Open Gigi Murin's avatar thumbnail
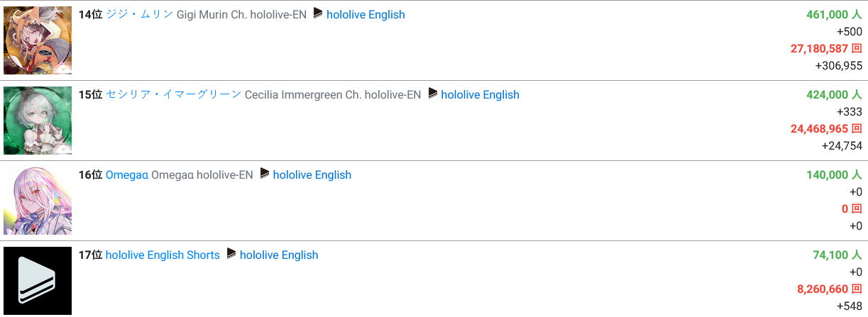868x317 pixels. pos(38,40)
